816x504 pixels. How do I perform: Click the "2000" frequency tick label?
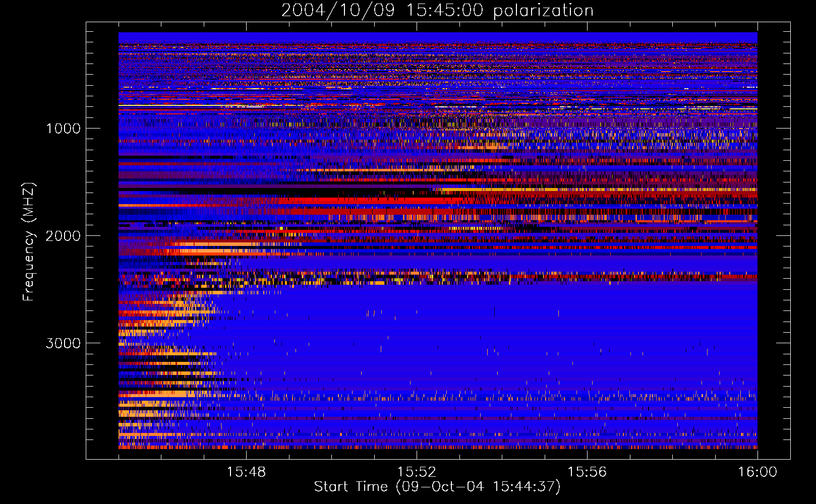click(63, 236)
